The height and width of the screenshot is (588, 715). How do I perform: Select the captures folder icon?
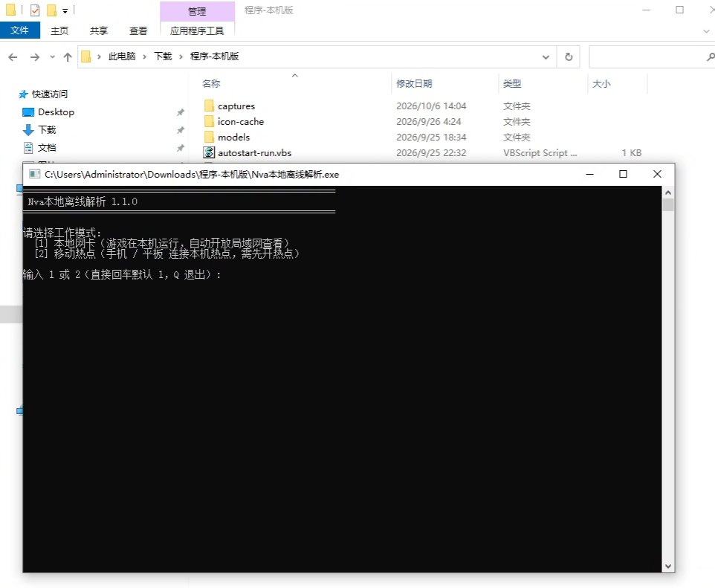click(x=209, y=106)
